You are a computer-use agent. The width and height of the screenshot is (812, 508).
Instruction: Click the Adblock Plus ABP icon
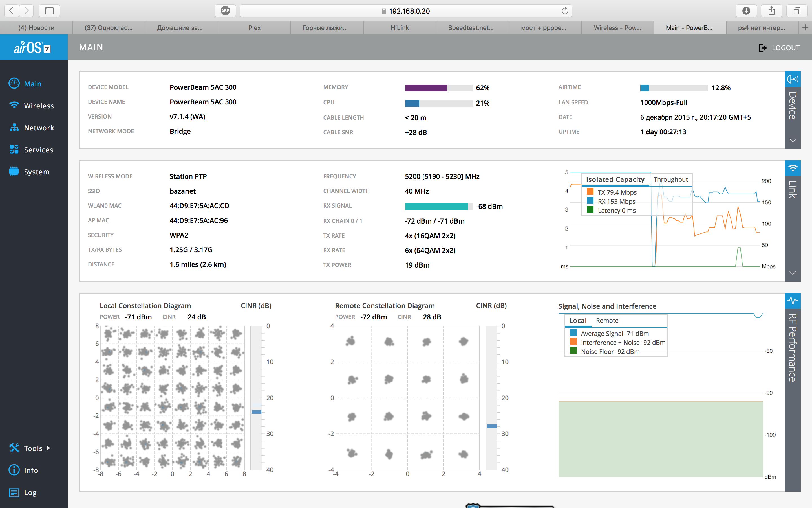pos(225,11)
